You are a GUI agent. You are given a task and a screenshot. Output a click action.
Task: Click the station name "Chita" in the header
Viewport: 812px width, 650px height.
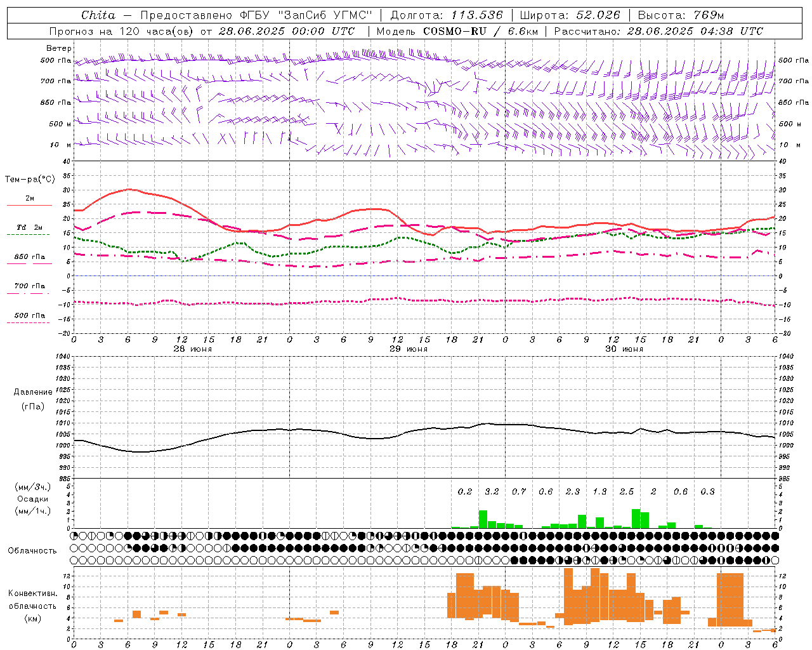pyautogui.click(x=98, y=15)
